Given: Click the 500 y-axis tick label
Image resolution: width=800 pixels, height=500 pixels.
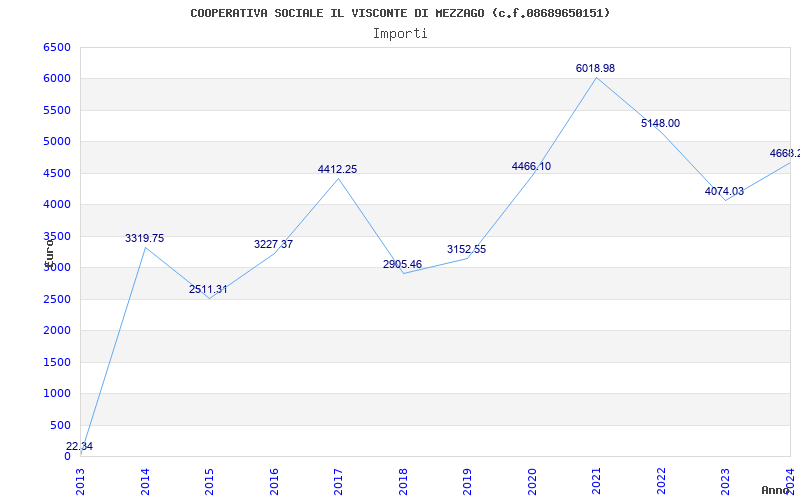Looking at the screenshot, I should pos(60,425).
